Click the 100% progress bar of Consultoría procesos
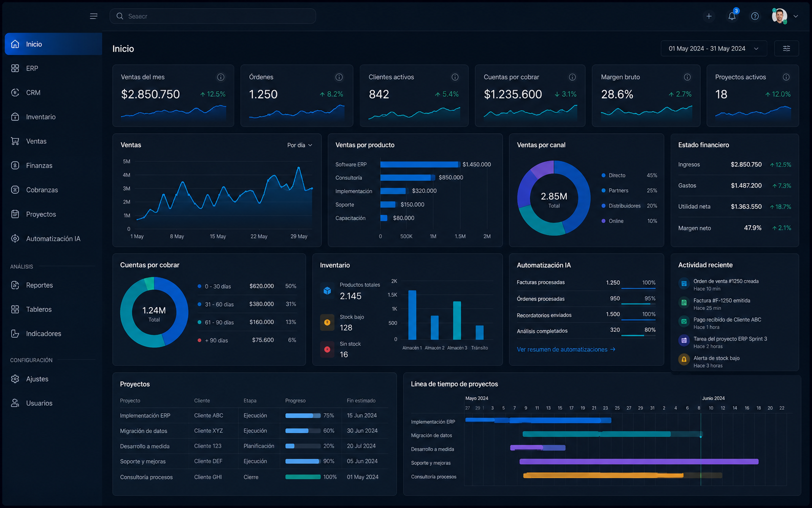Screen dimensions: 812x508 tap(303, 477)
